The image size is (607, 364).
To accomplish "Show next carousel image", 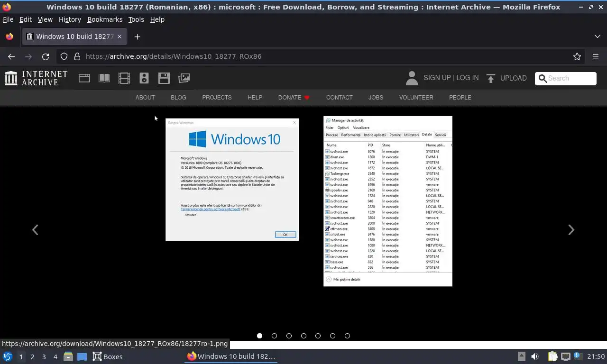I will (x=571, y=230).
